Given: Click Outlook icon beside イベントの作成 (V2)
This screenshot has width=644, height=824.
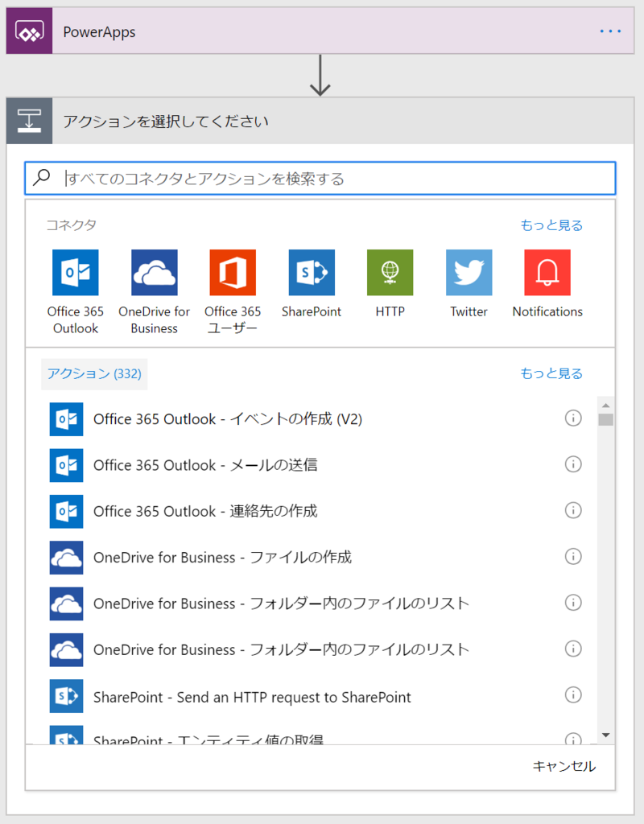Looking at the screenshot, I should click(66, 418).
